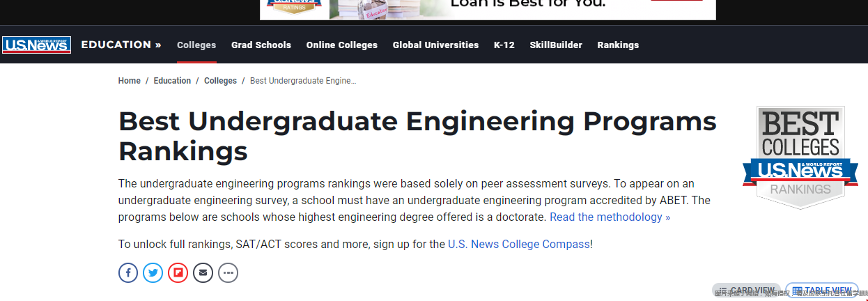Click the Best Colleges Rankings badge
Image resolution: width=868 pixels, height=301 pixels.
coord(799,157)
